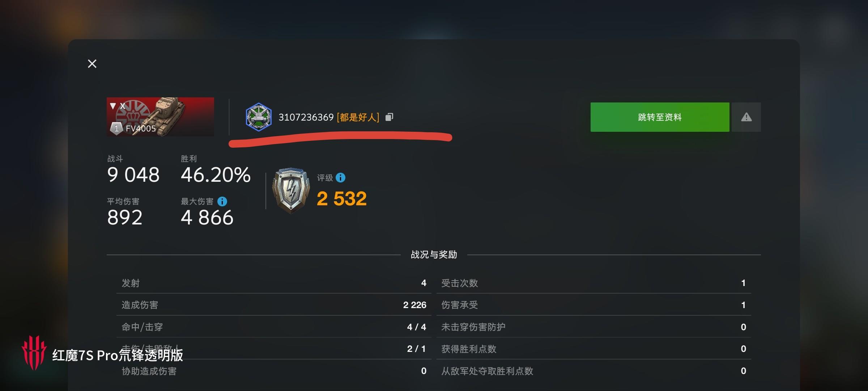Image resolution: width=868 pixels, height=391 pixels.
Task: Click the clan emblem hexagon badge
Action: point(259,117)
